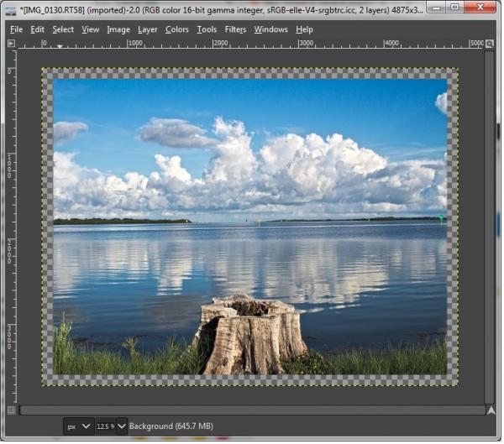The image size is (504, 444).
Task: Click the navigate image display icon at bottom right
Action: click(493, 412)
